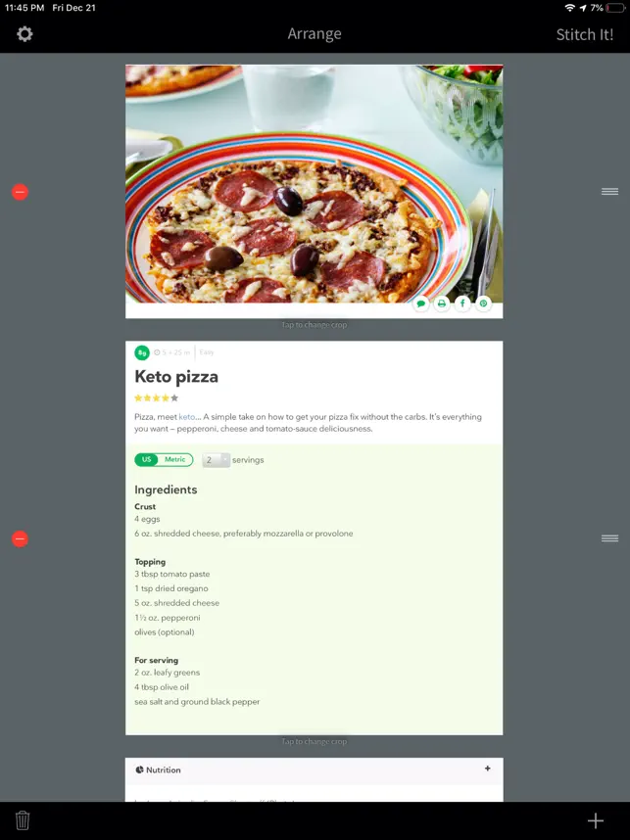
Task: Follow the keto link in description
Action: 186,417
